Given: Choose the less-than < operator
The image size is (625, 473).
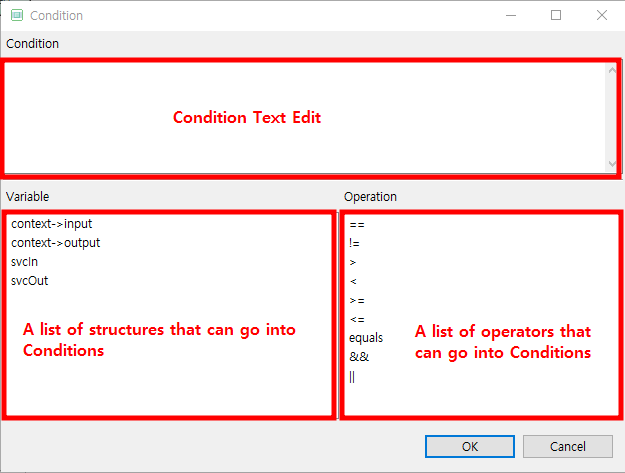Looking at the screenshot, I should click(353, 281).
